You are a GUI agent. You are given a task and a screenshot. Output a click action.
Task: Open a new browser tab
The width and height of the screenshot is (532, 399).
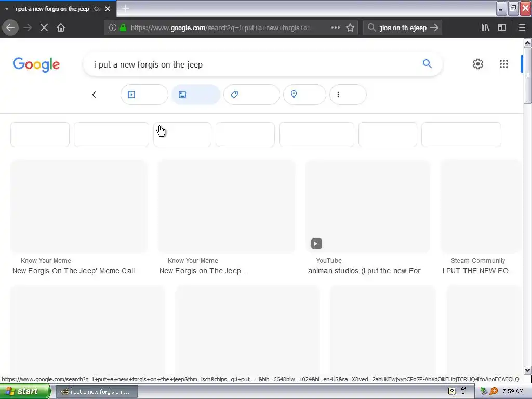tap(125, 8)
